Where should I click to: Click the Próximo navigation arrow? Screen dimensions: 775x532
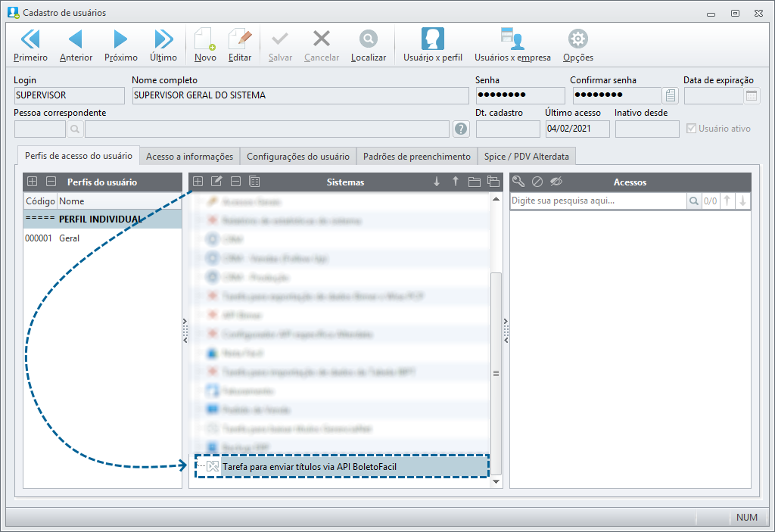[x=120, y=45]
